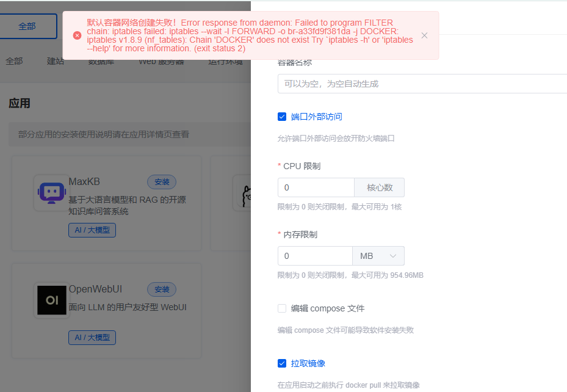
Task: Click the CPU limit input field
Action: [316, 187]
